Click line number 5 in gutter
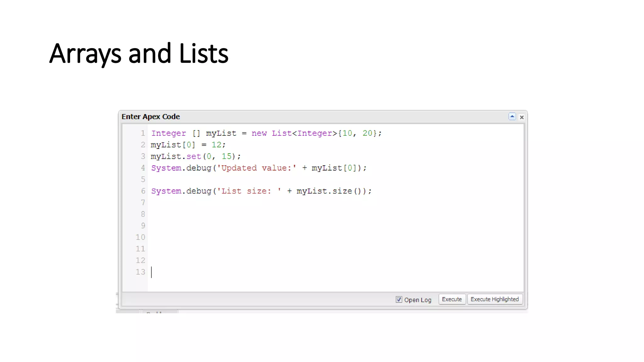 (x=143, y=179)
